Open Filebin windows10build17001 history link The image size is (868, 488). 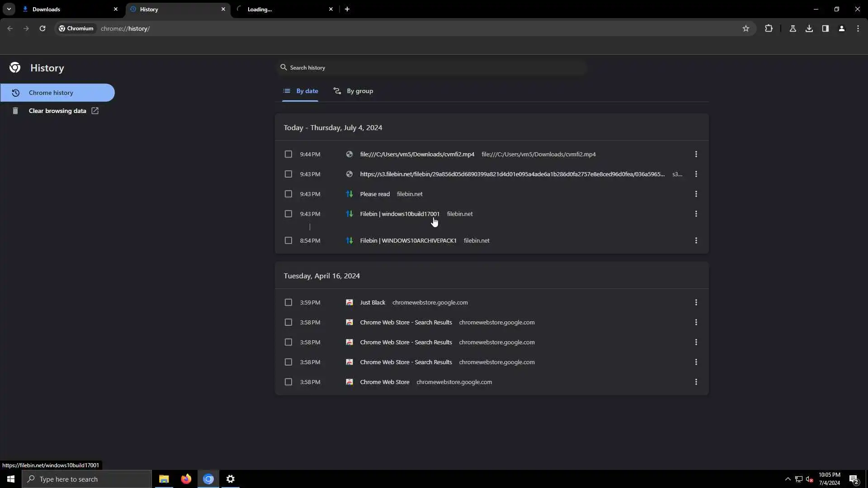tap(399, 214)
